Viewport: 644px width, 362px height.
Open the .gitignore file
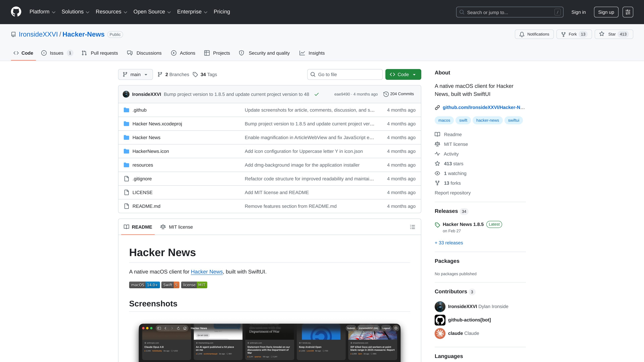142,179
